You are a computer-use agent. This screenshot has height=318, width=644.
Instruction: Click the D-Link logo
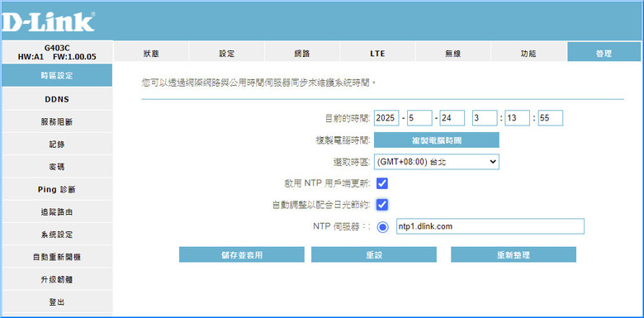click(x=48, y=22)
